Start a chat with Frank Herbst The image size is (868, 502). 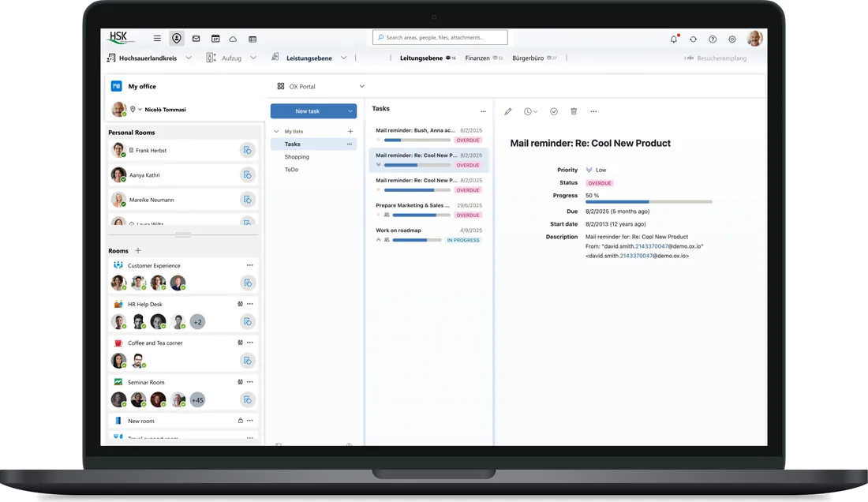(x=248, y=150)
